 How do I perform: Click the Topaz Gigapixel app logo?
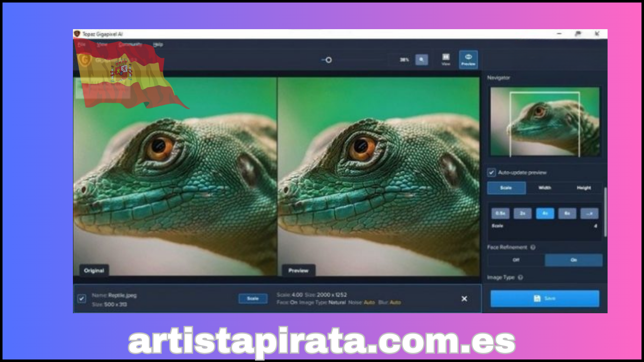pos(77,34)
